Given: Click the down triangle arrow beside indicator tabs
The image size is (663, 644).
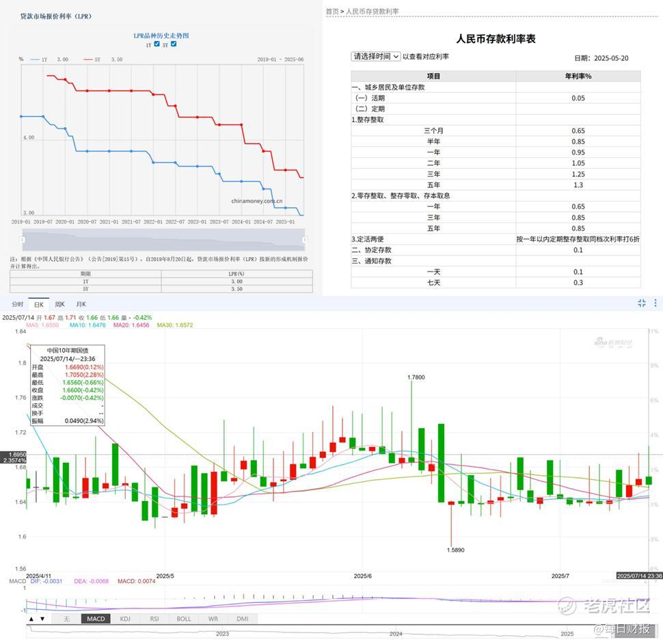Looking at the screenshot, I should tap(42, 619).
